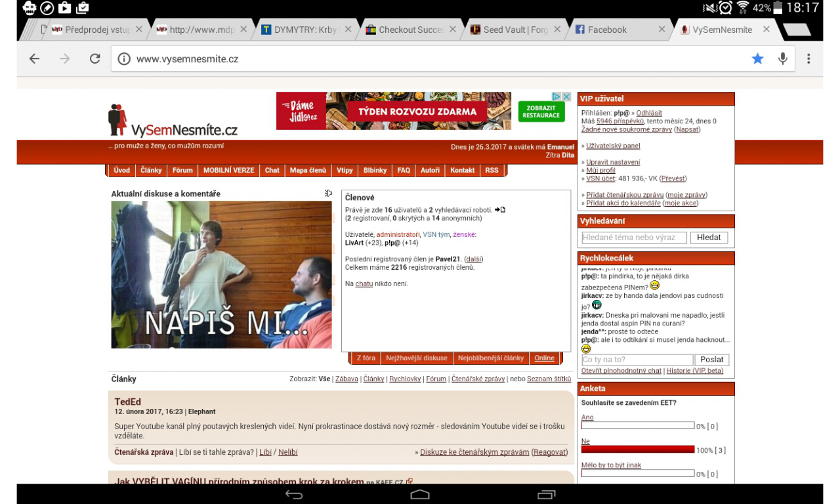
Task: Focus the 'Co ty na to?' chat input
Action: coord(637,360)
